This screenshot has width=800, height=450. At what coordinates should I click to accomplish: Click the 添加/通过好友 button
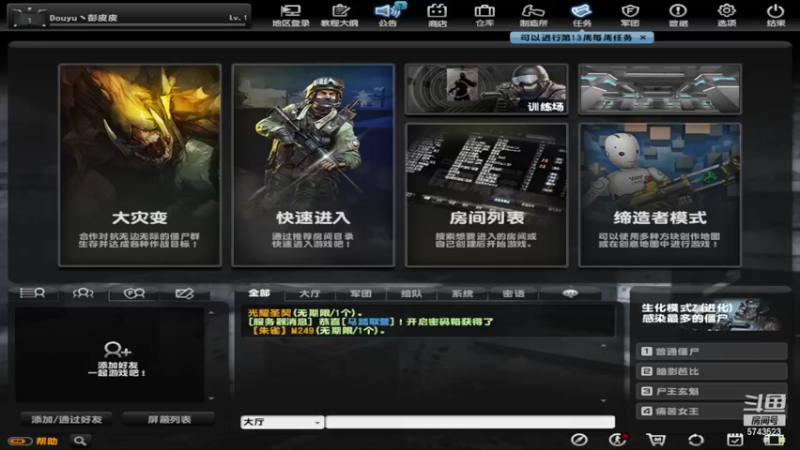click(x=67, y=419)
